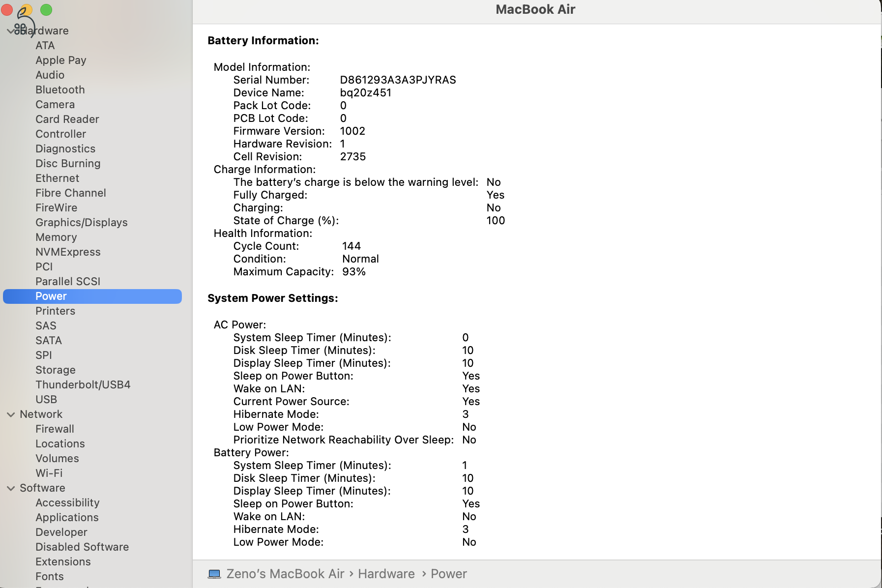Select USB in the sidebar
The width and height of the screenshot is (882, 588).
[46, 399]
